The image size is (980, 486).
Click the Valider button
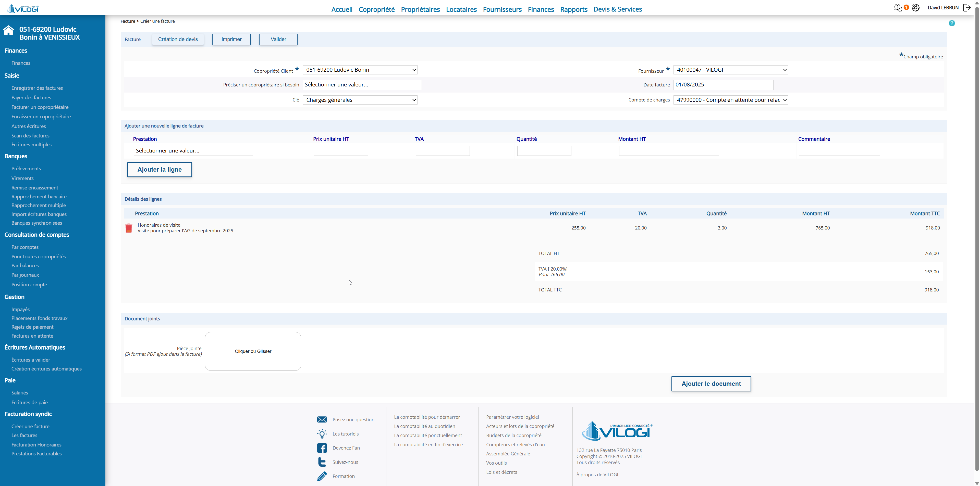pyautogui.click(x=278, y=39)
